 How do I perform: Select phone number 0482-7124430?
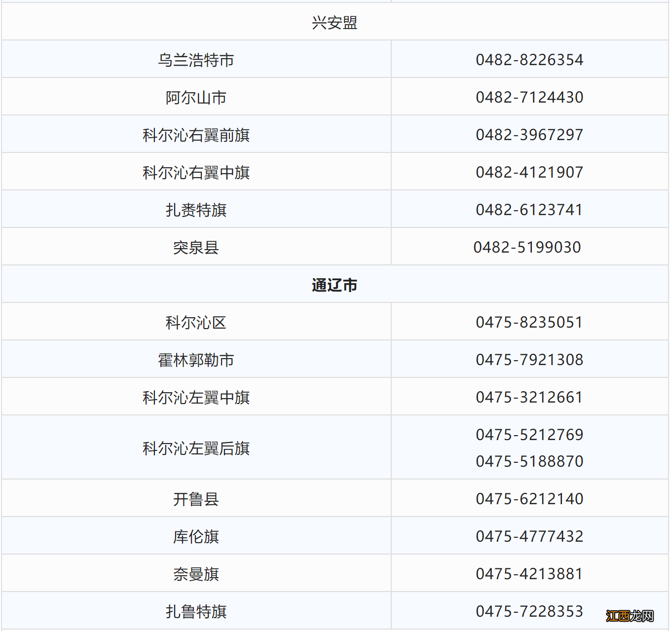click(529, 97)
